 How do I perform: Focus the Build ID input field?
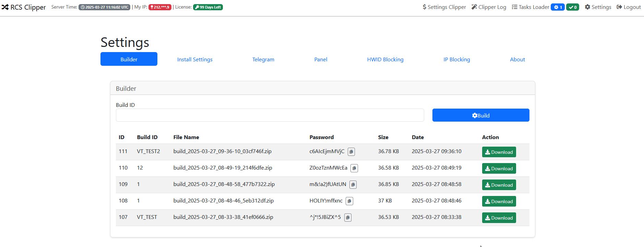pos(270,115)
